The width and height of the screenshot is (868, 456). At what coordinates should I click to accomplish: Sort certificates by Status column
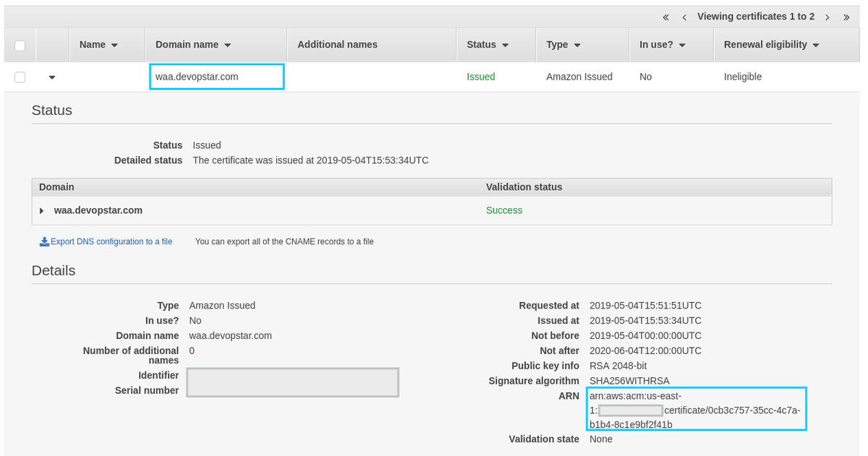coord(488,45)
